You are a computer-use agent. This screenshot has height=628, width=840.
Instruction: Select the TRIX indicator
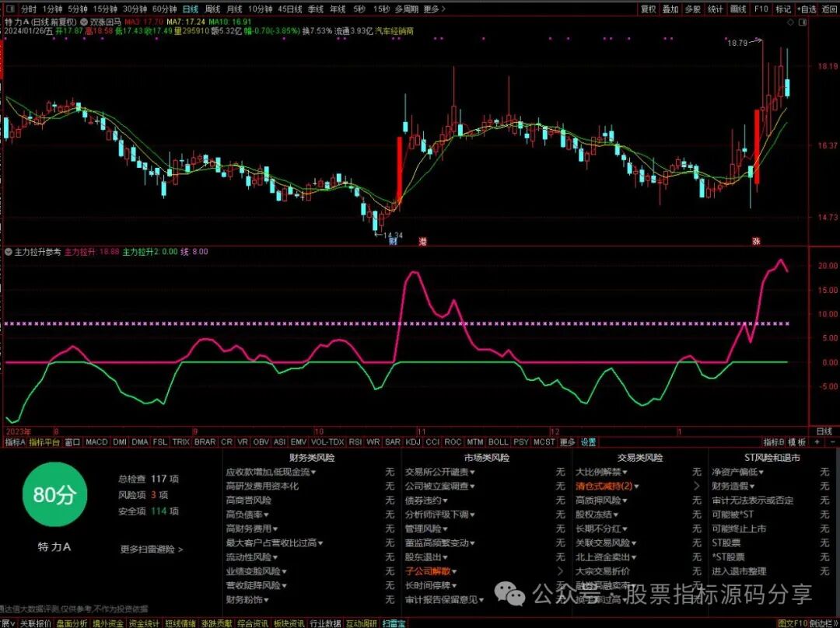(x=181, y=442)
